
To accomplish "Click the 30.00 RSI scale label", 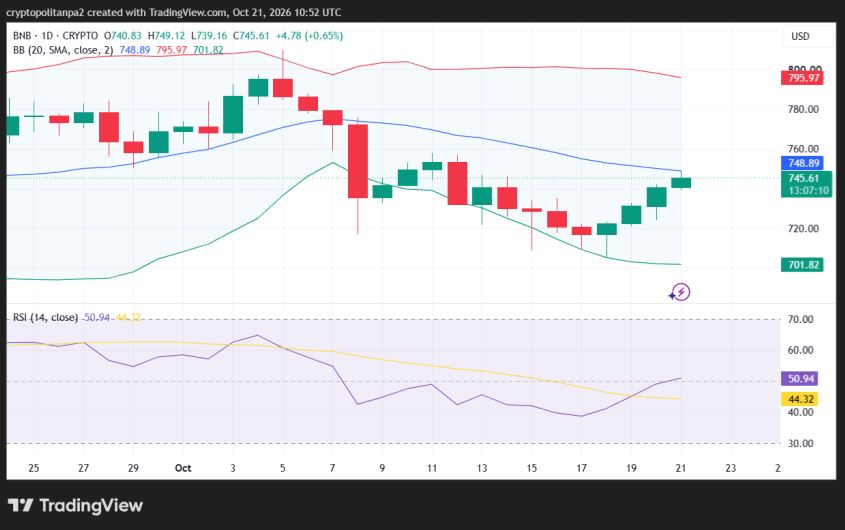I will pyautogui.click(x=800, y=443).
